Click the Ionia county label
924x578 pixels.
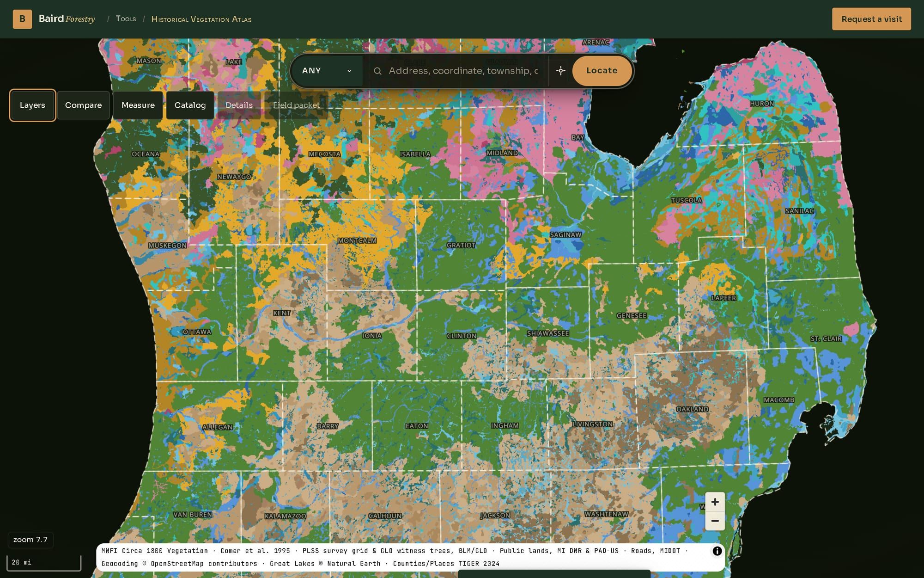372,336
